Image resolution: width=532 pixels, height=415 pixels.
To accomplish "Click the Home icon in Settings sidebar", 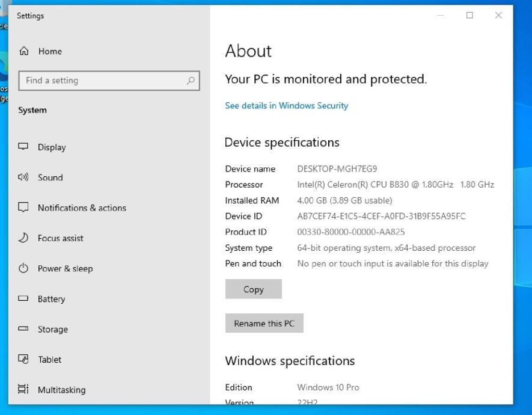I will (24, 52).
